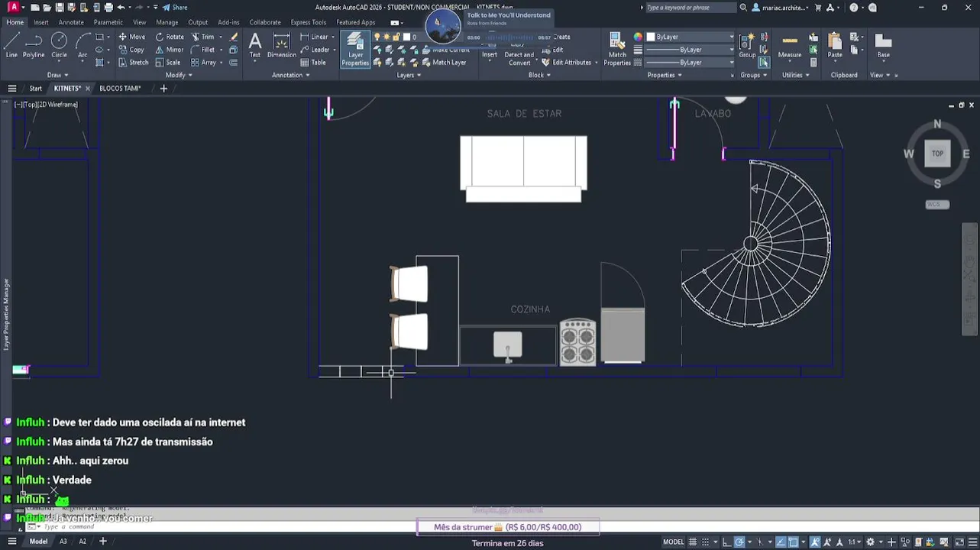This screenshot has height=550, width=980.
Task: Click the keyword search field
Action: coord(691,8)
